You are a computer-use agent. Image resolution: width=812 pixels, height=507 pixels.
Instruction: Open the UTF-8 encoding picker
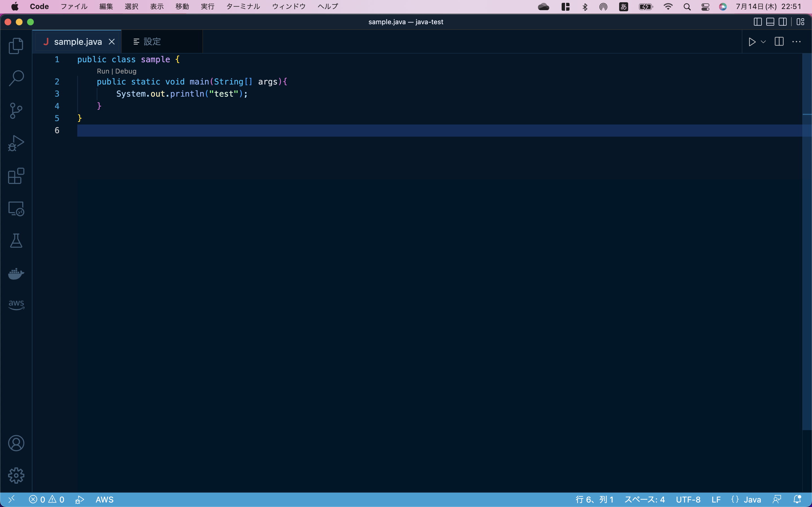coord(688,499)
